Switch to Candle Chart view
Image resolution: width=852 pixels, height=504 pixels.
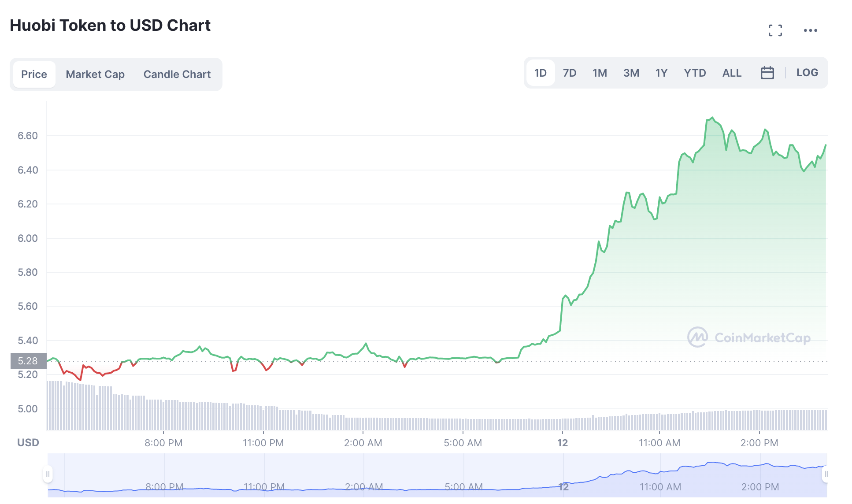pos(177,74)
